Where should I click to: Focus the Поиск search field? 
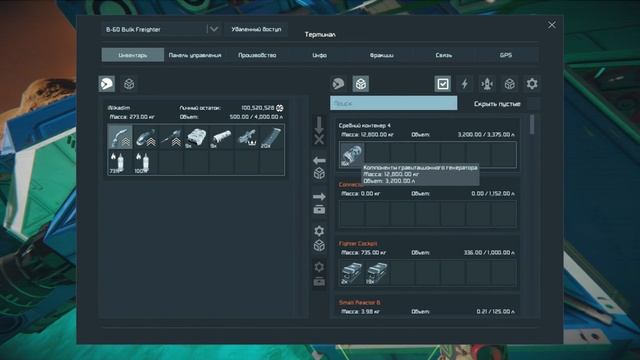[393, 103]
